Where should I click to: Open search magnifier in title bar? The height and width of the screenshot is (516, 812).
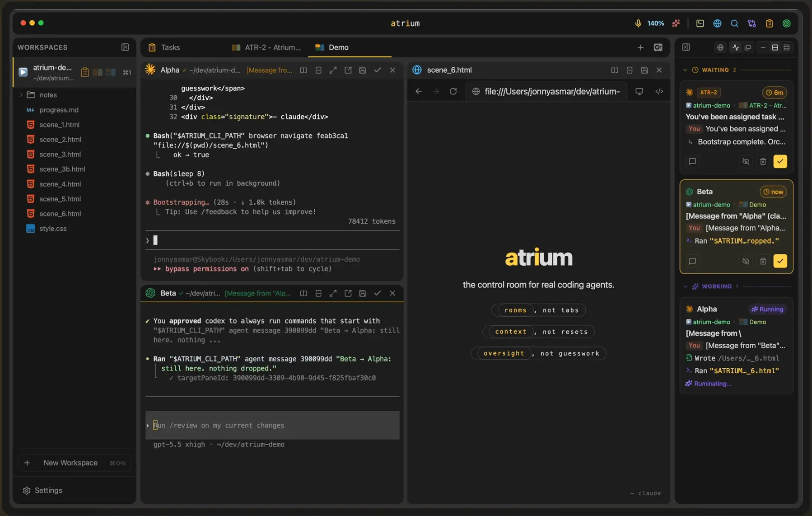coord(734,23)
